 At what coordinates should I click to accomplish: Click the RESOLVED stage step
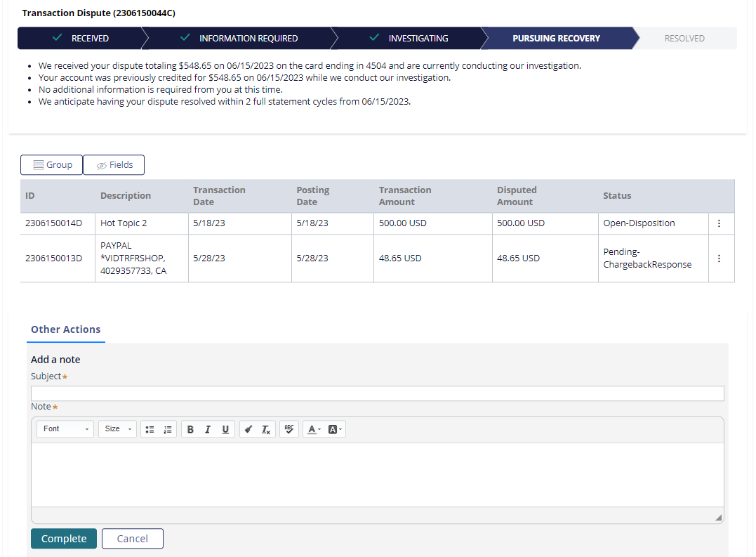click(684, 38)
